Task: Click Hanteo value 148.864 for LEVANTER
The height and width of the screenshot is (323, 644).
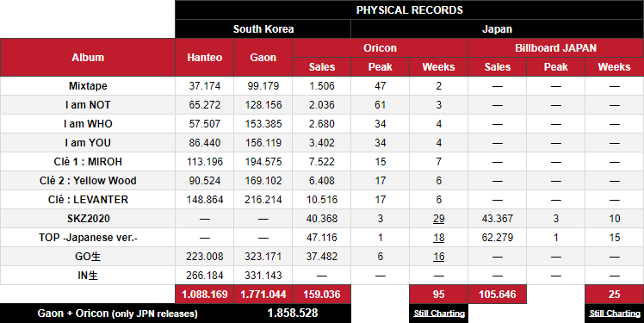Action: pos(205,200)
